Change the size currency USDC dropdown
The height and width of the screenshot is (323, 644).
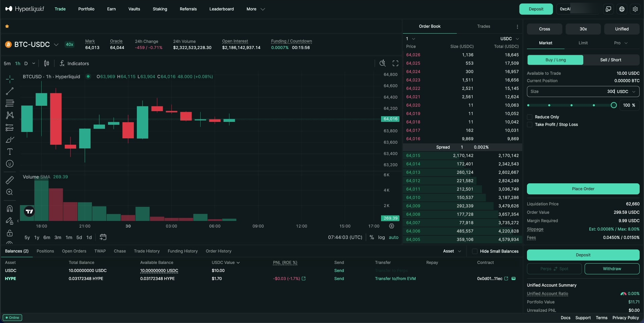click(626, 91)
